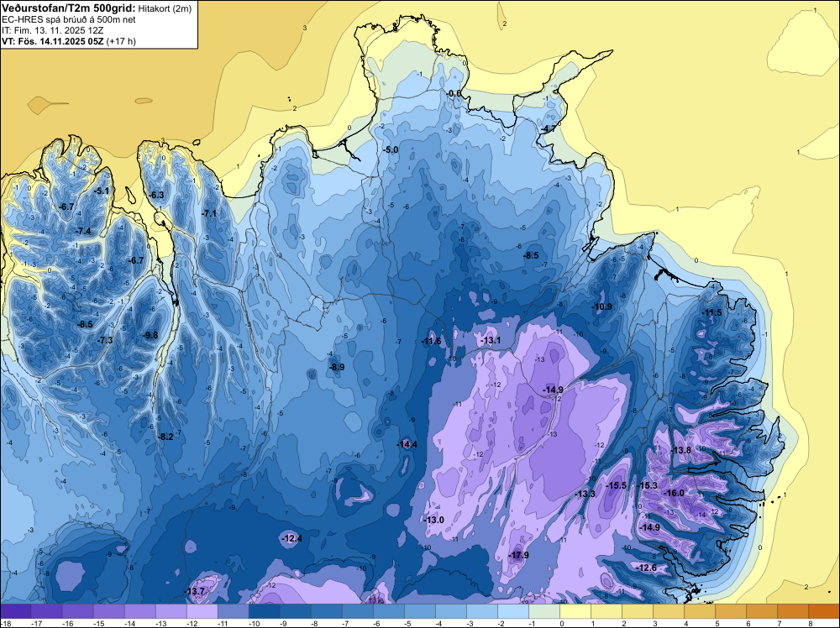840x628 pixels.
Task: Click the -8.2 temperature label
Action: tap(165, 437)
